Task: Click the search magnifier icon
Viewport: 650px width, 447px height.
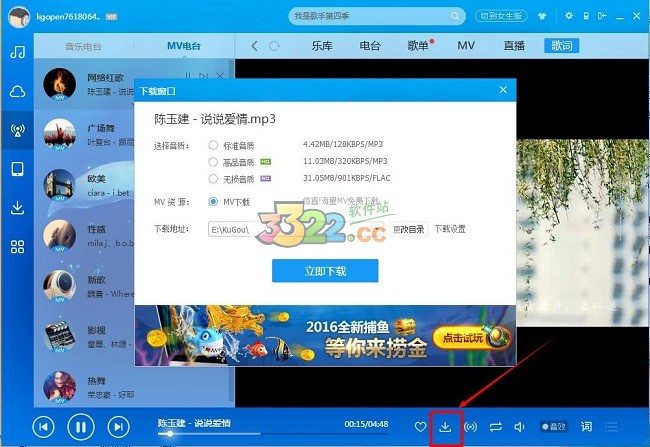Action: pyautogui.click(x=455, y=16)
